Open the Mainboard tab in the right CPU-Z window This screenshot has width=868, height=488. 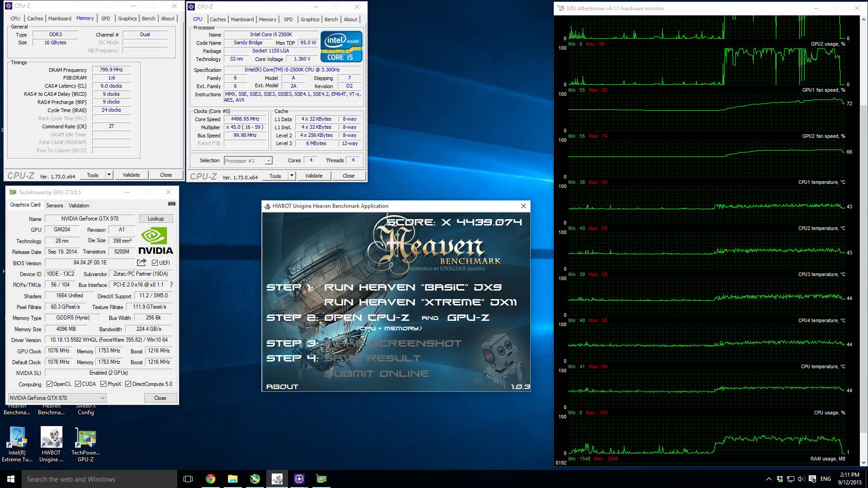tap(242, 19)
